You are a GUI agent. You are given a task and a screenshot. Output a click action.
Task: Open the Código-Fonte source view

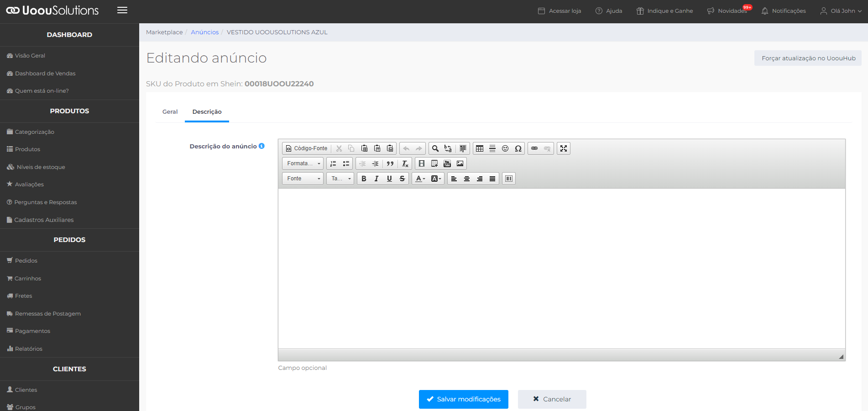pyautogui.click(x=307, y=148)
